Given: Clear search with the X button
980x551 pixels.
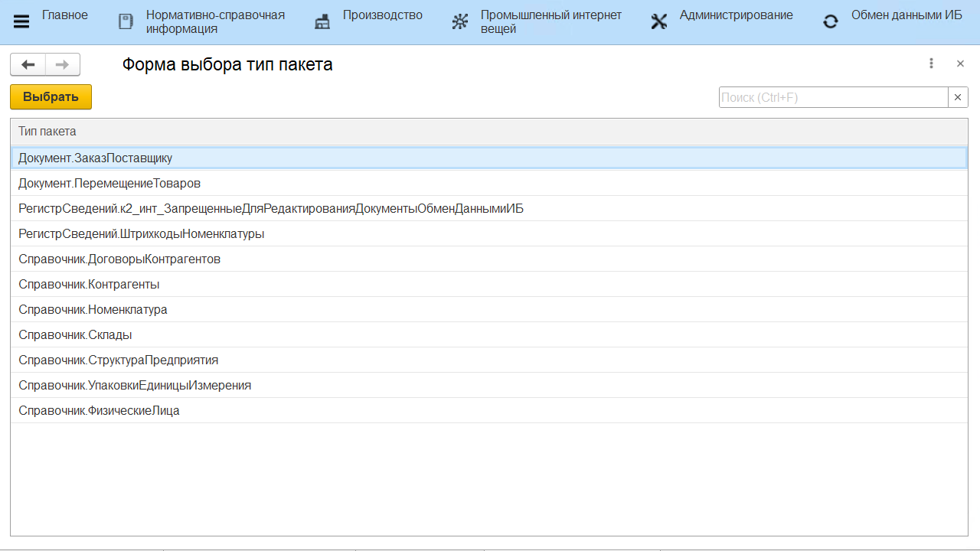Looking at the screenshot, I should pyautogui.click(x=958, y=97).
